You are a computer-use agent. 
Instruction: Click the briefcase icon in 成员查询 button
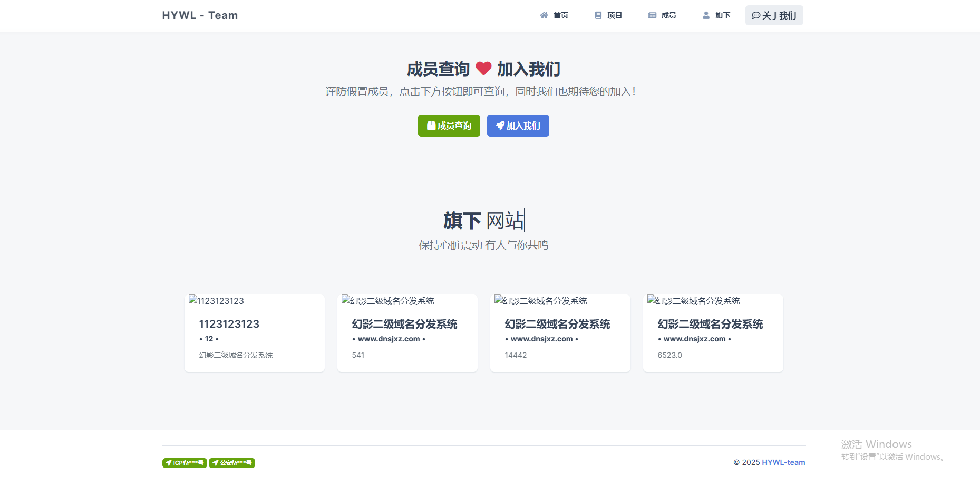click(x=431, y=126)
